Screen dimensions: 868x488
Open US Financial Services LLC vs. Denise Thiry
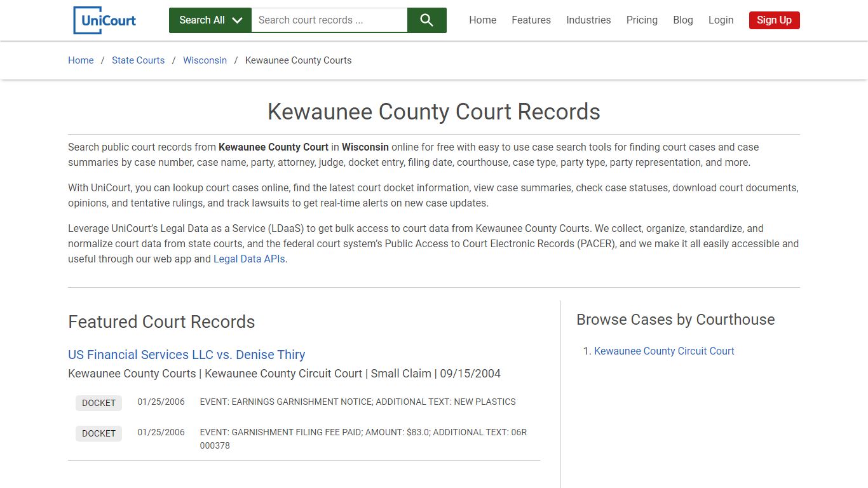tap(186, 355)
